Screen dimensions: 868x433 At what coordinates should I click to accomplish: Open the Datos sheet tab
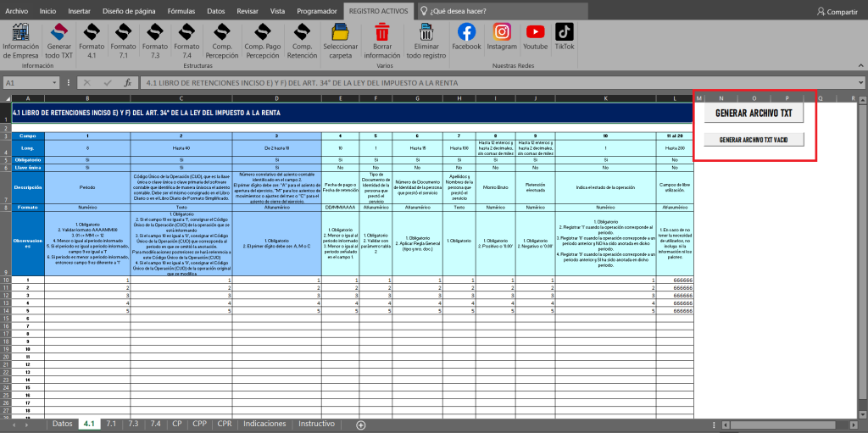click(63, 424)
